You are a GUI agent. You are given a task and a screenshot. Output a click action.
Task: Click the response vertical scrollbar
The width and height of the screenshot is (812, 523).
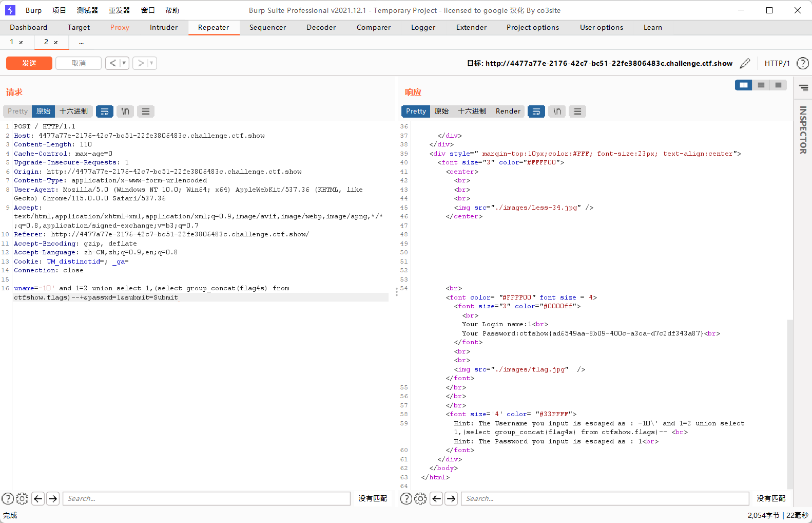tap(790, 404)
